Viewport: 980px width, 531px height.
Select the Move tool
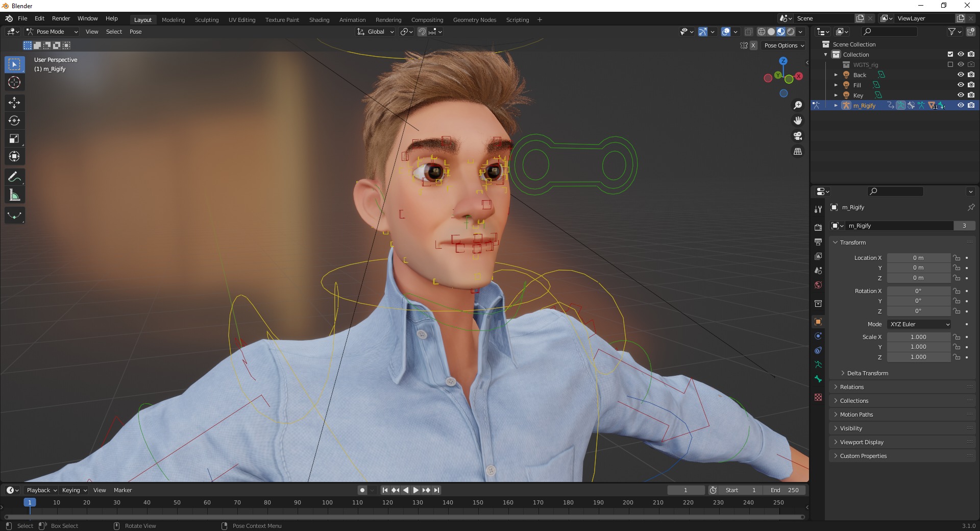tap(14, 103)
